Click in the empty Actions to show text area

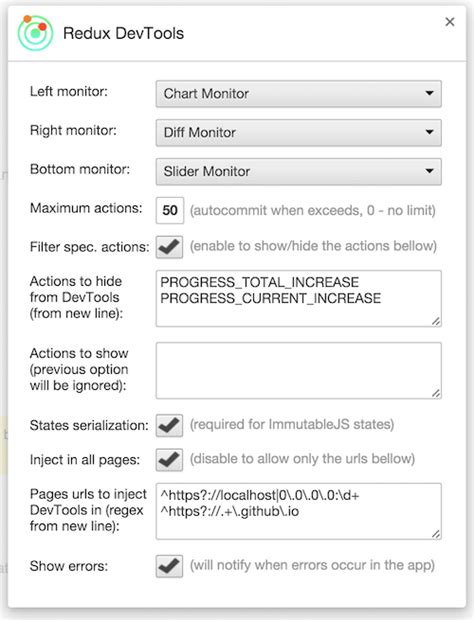point(298,370)
